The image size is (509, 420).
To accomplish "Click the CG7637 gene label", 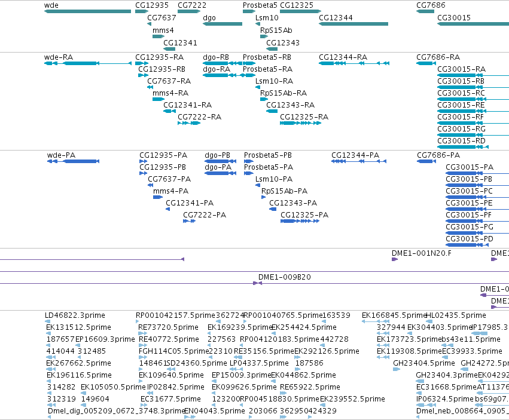I will 161,18.
